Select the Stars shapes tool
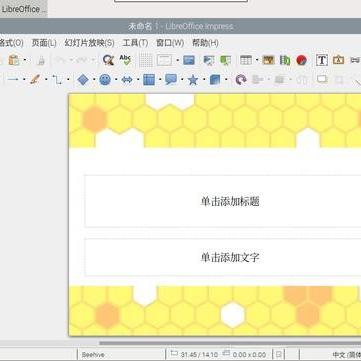Image resolution: width=361 pixels, height=361 pixels. click(x=193, y=80)
